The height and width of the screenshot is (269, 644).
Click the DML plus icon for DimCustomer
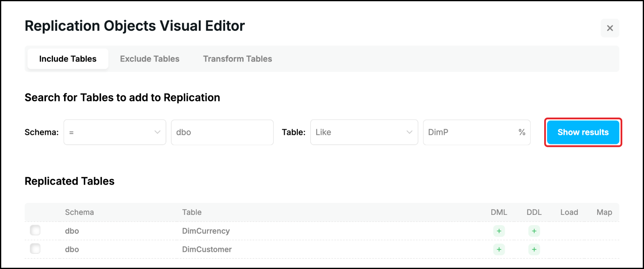pyautogui.click(x=499, y=249)
